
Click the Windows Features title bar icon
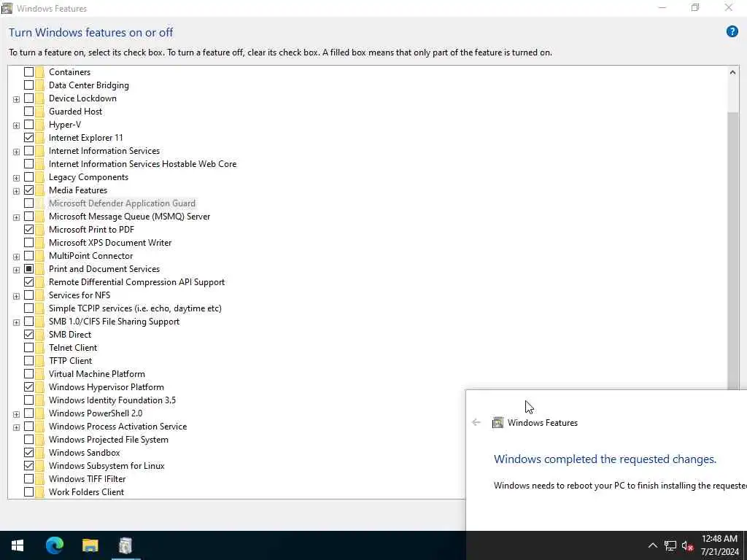coord(7,8)
